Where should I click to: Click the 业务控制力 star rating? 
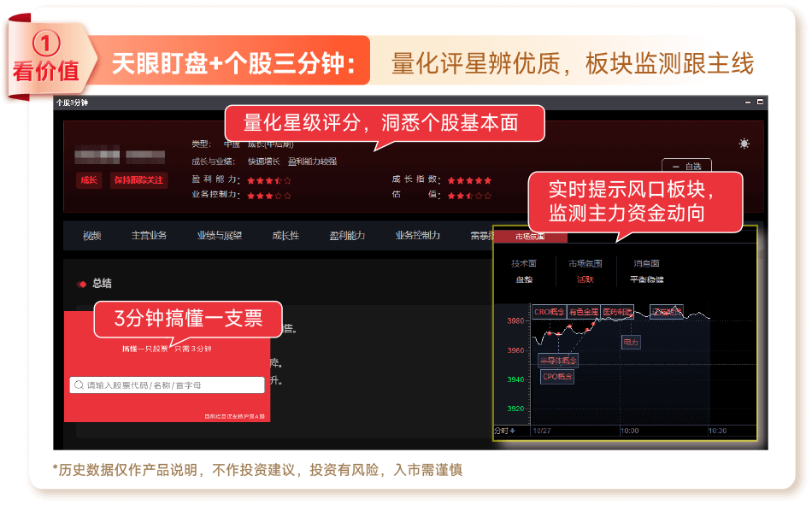(x=268, y=196)
